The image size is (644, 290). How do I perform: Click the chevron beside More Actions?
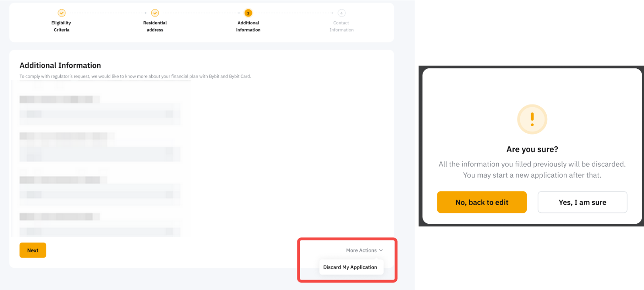(x=381, y=250)
